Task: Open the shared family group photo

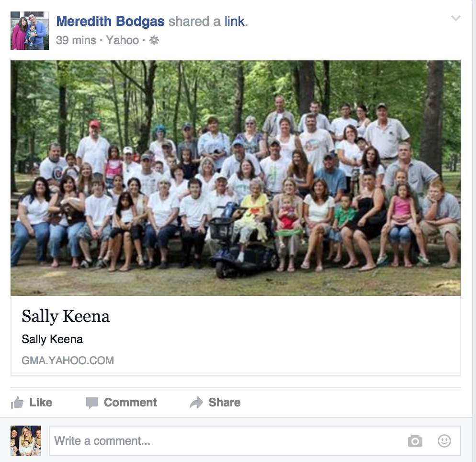Action: [x=236, y=178]
